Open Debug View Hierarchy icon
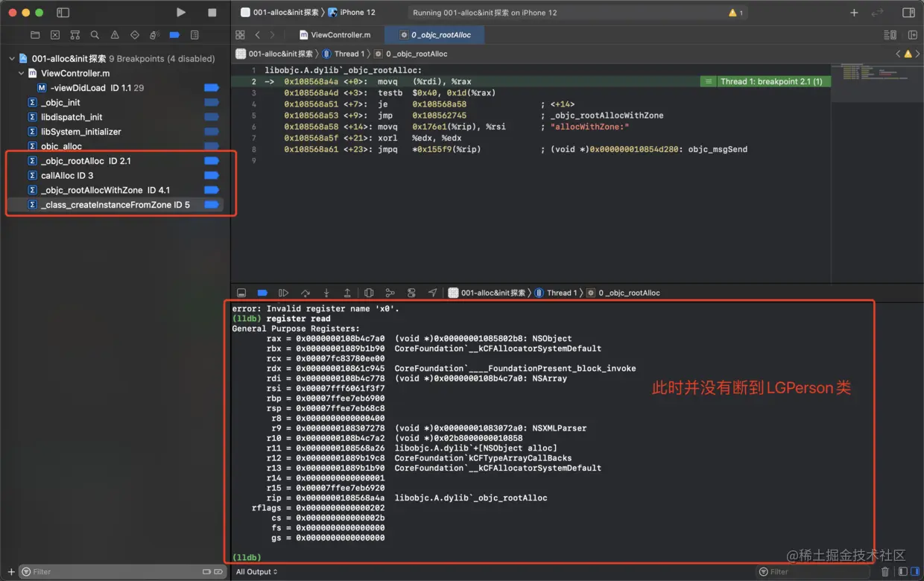 pyautogui.click(x=369, y=293)
